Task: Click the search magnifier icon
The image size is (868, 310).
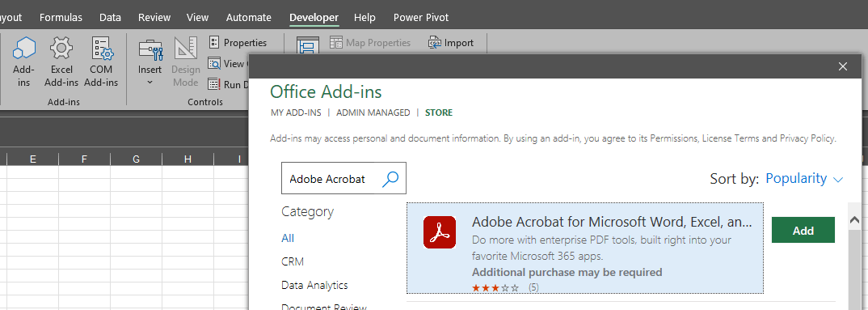Action: [x=390, y=179]
